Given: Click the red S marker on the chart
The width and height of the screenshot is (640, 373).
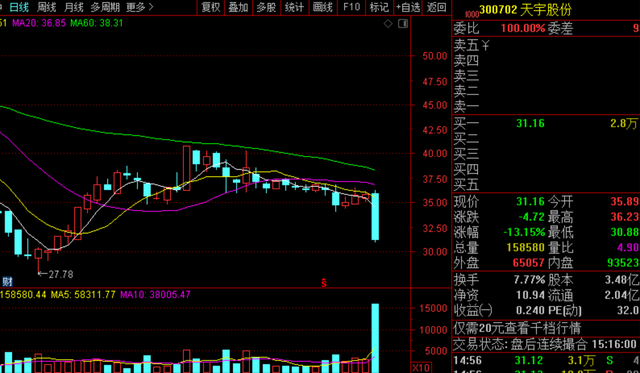Looking at the screenshot, I should pyautogui.click(x=324, y=282).
